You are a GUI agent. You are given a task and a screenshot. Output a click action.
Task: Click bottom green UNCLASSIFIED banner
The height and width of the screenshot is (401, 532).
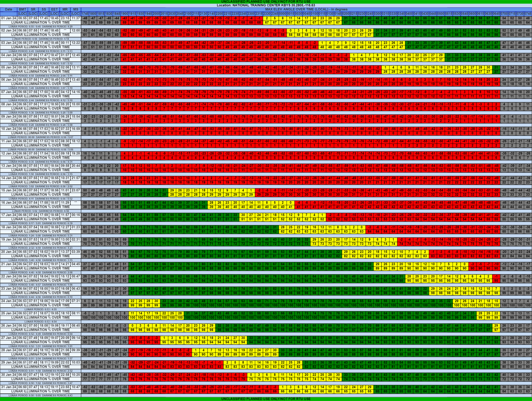pyautogui.click(x=266, y=399)
